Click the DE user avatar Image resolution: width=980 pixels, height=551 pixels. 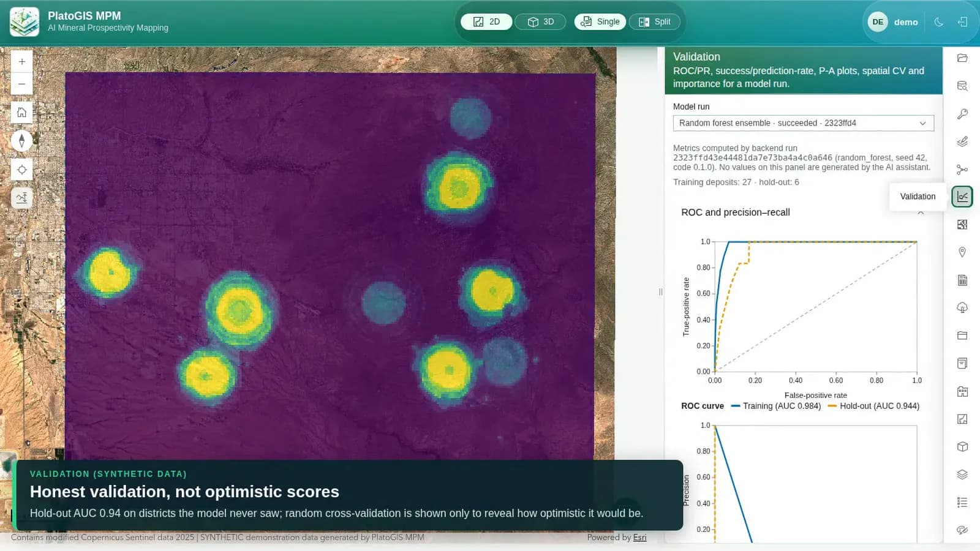point(878,22)
